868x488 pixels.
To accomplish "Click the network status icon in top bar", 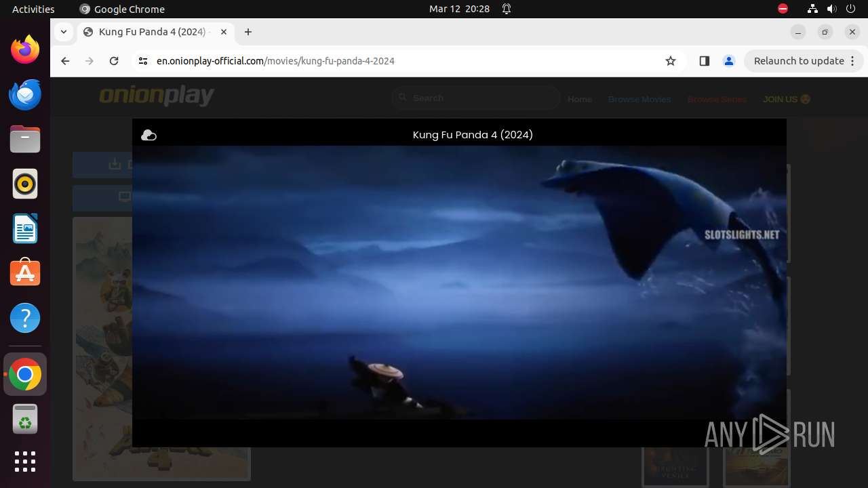I will click(x=812, y=9).
